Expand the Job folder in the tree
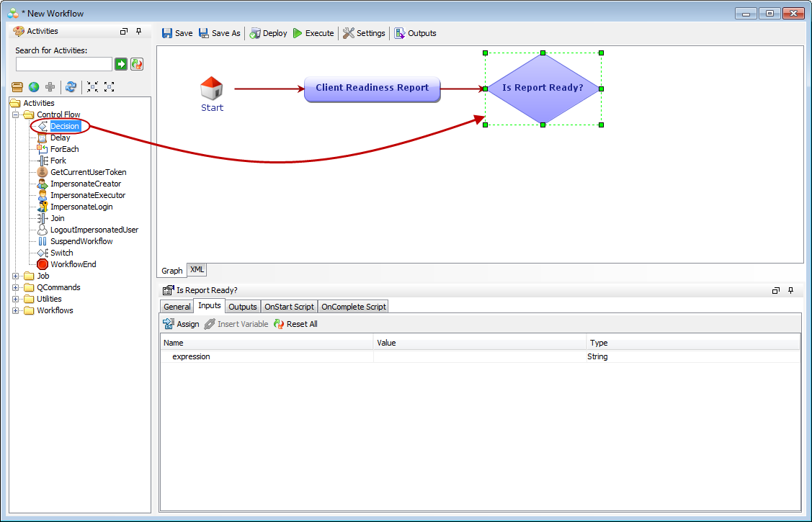The height and width of the screenshot is (522, 812). [16, 276]
